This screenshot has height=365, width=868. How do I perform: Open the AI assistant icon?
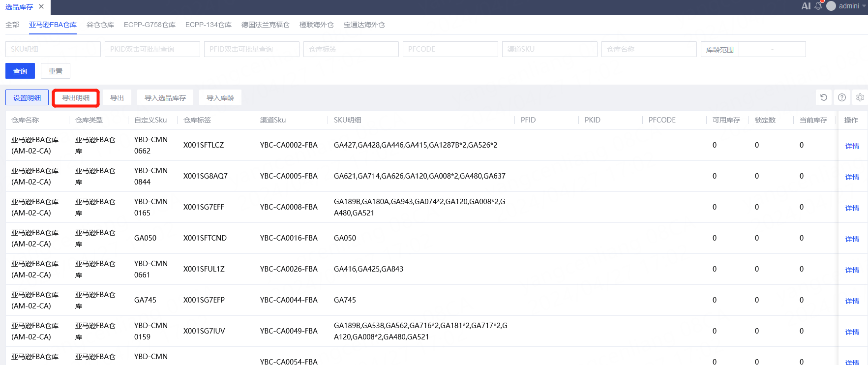(x=806, y=6)
